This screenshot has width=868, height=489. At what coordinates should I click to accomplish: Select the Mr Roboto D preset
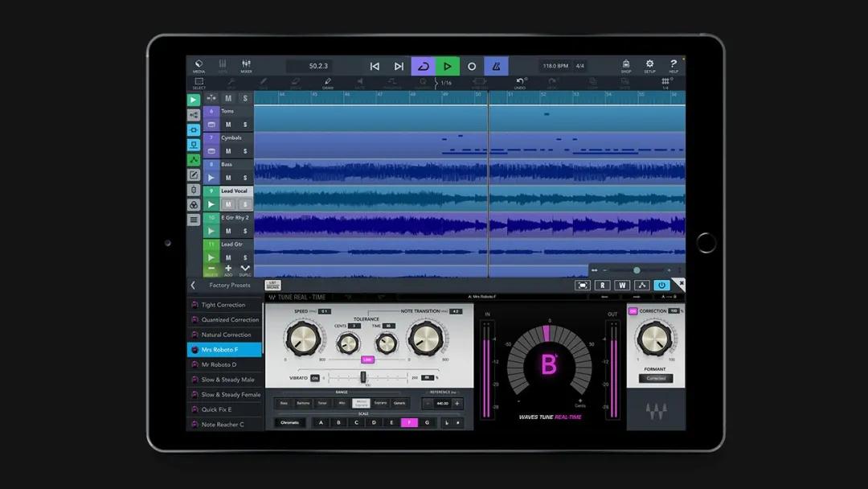(x=225, y=364)
